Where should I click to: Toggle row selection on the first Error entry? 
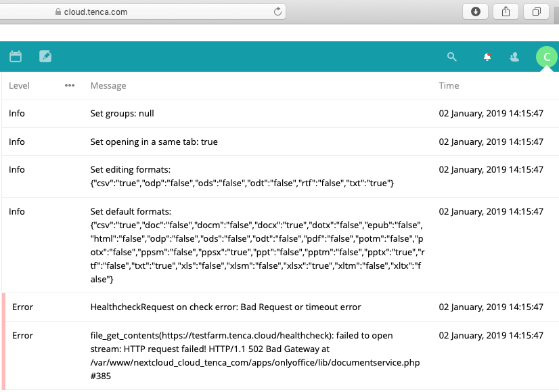(22, 307)
